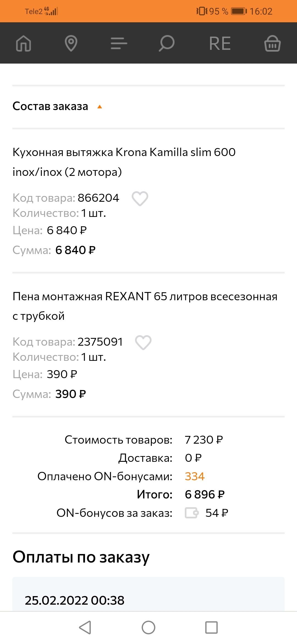Tap the Android back navigation button
The height and width of the screenshot is (644, 297).
click(85, 627)
